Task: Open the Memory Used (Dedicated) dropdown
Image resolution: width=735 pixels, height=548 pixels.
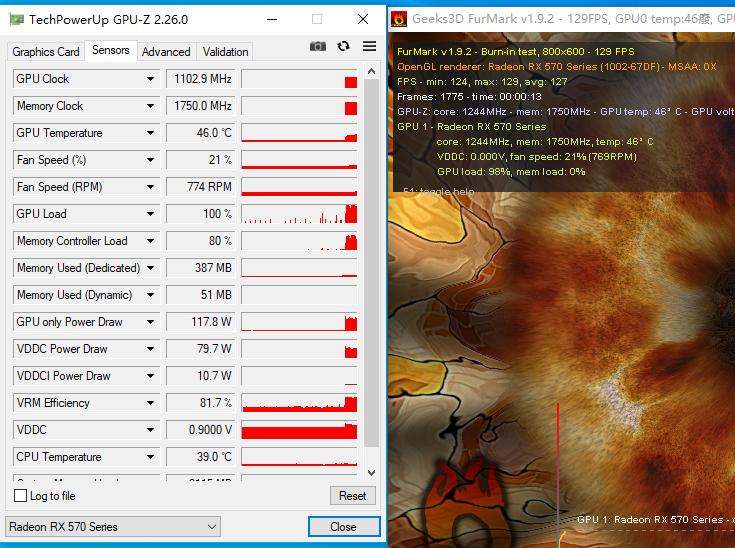Action: coord(150,268)
